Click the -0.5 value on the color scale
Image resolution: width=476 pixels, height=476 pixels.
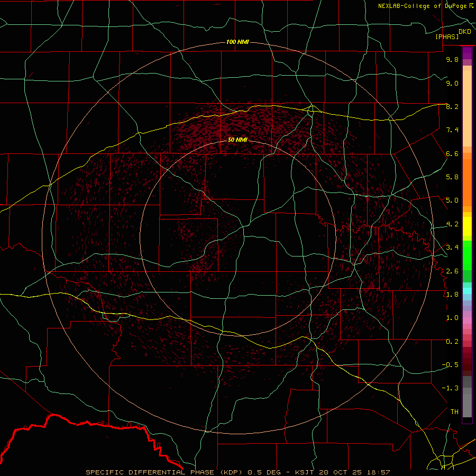[x=450, y=365]
